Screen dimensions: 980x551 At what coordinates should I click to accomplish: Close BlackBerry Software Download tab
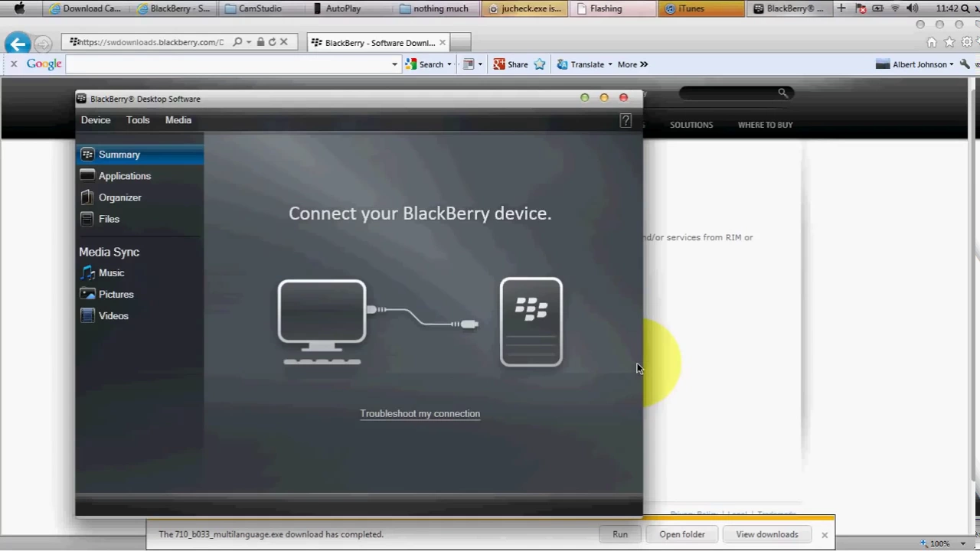pos(443,43)
